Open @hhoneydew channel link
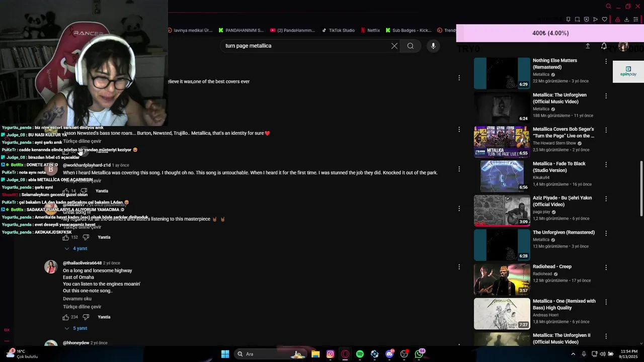This screenshot has height=362, width=644. tap(76, 343)
